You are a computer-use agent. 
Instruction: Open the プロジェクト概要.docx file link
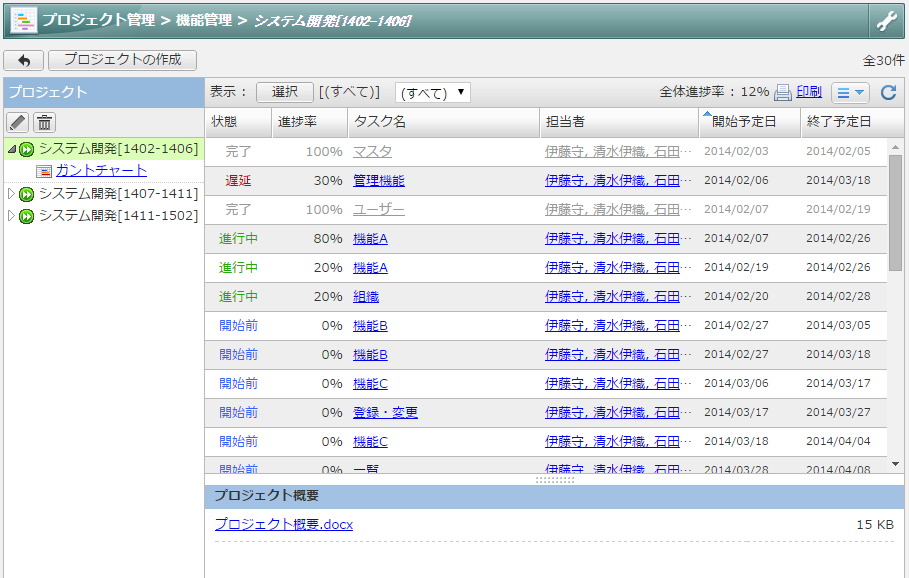point(283,524)
